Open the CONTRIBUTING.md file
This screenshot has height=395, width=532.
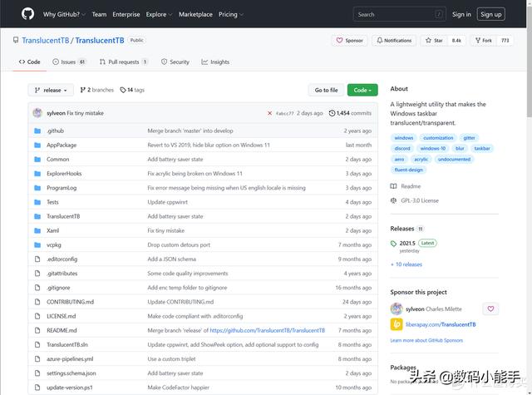70,302
